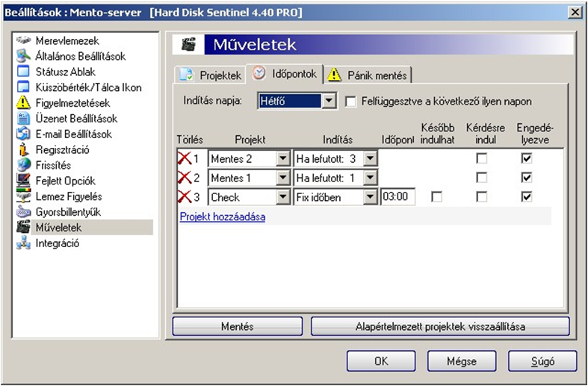The image size is (588, 386).
Task: Click 'Alapértelmezett projektek visszaállítása' button
Action: point(440,326)
